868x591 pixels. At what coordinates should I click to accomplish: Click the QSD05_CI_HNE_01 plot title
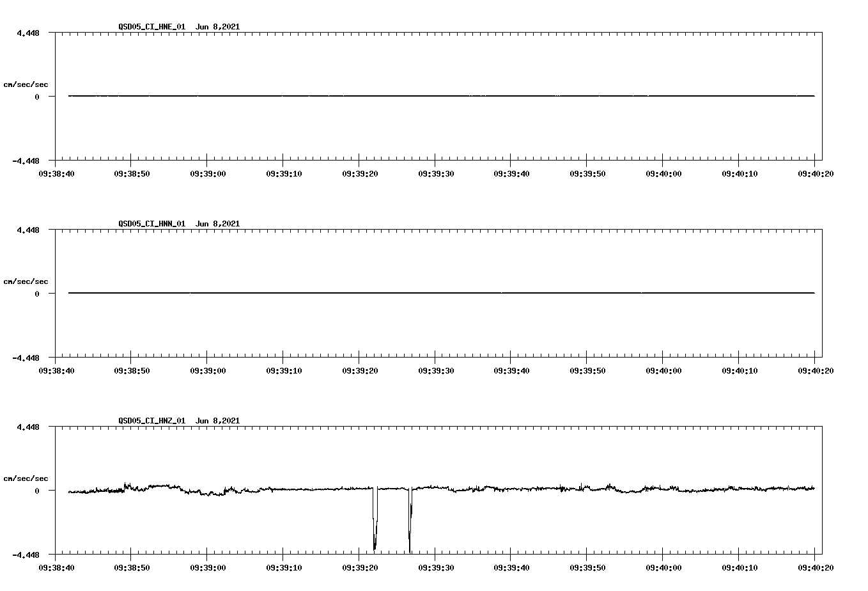point(179,27)
